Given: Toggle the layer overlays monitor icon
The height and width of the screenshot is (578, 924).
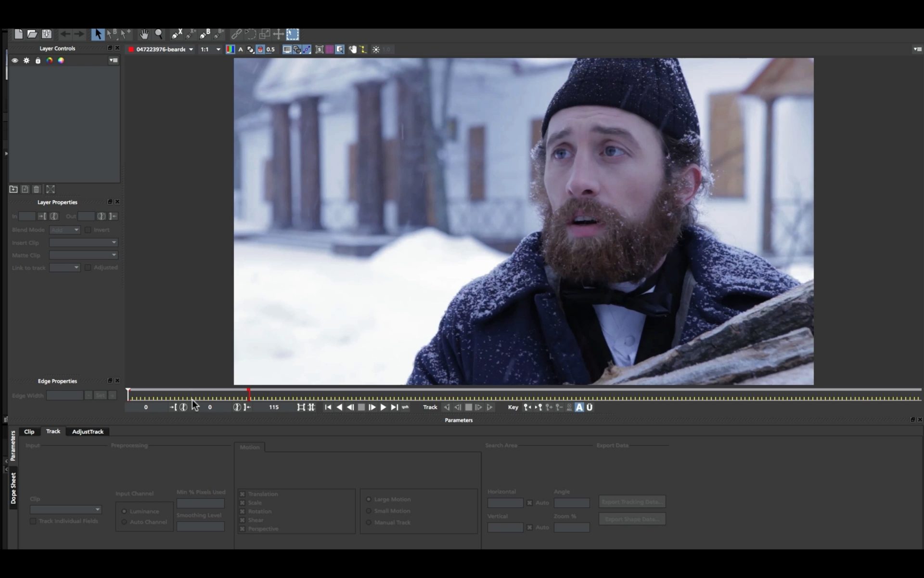Looking at the screenshot, I should [x=287, y=49].
